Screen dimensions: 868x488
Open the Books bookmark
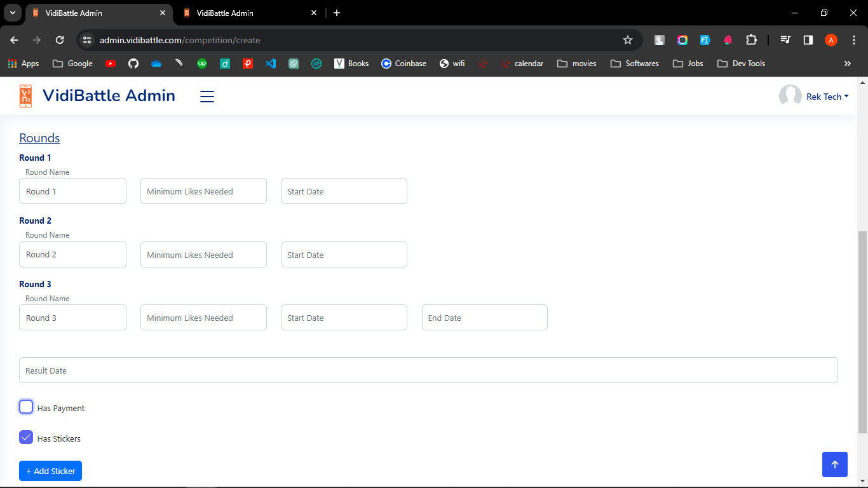tap(351, 64)
